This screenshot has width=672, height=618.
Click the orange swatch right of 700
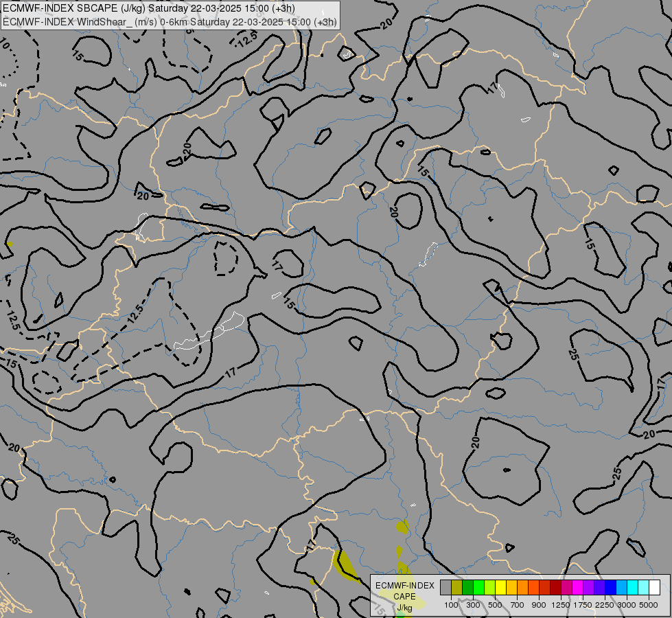(523, 588)
